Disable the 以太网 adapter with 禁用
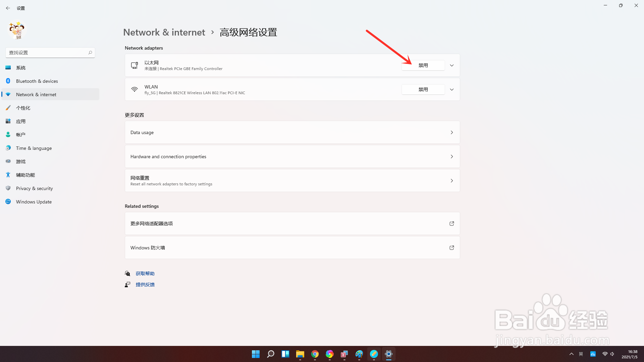Screen dimensions: 644x362 point(423,65)
